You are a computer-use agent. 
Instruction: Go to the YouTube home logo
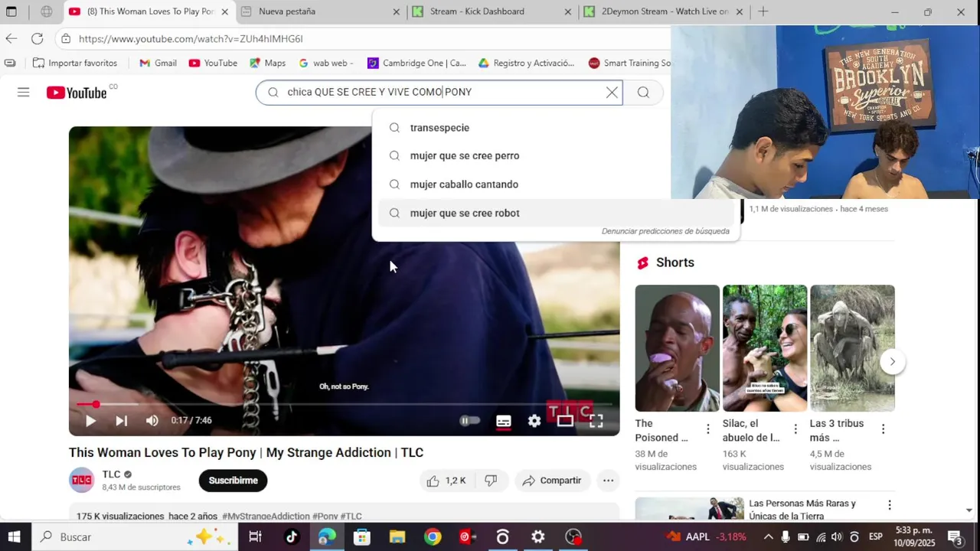77,93
